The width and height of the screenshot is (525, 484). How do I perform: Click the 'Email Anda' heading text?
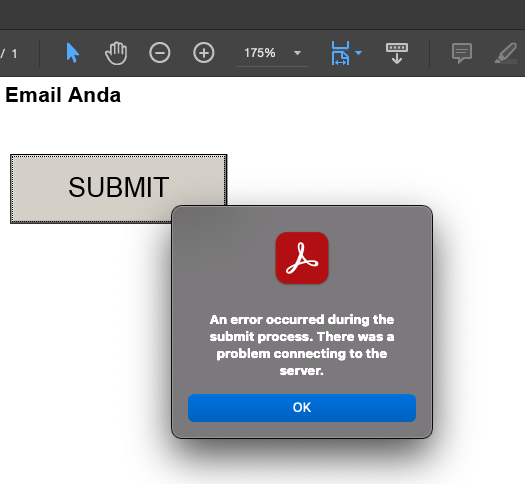click(63, 95)
